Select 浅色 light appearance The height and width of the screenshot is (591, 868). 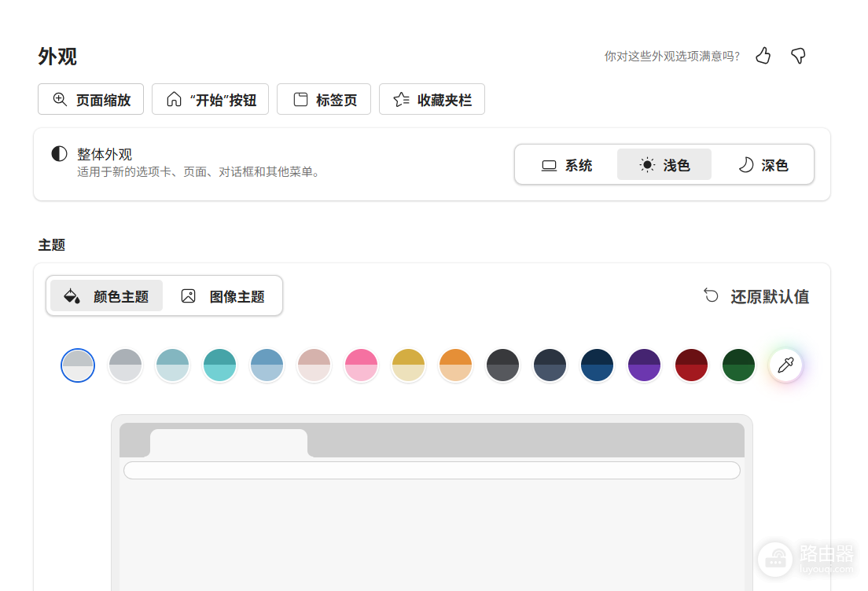click(664, 165)
